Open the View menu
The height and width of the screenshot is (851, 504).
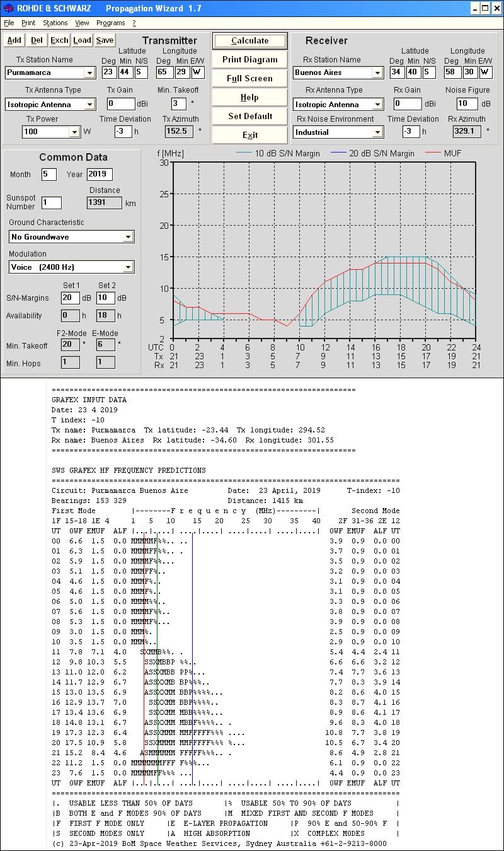(x=82, y=23)
